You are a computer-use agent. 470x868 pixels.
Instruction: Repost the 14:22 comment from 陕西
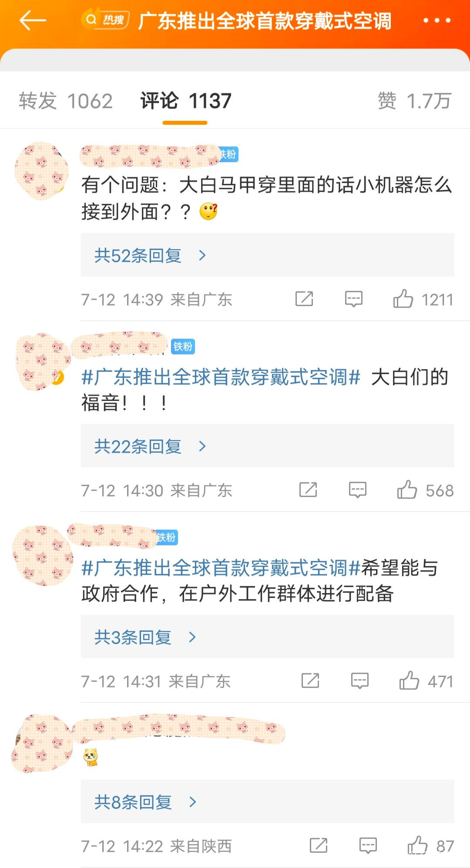coord(319,846)
